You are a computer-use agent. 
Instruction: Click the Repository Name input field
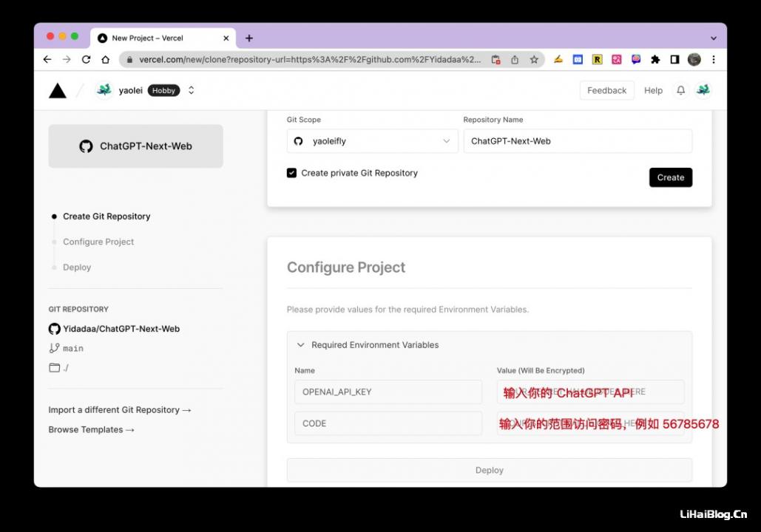pos(578,141)
